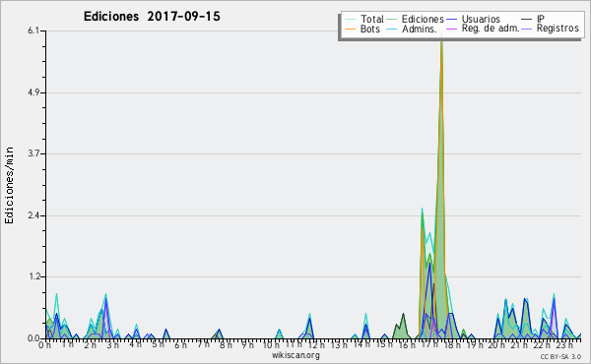Click the x-axis label '18 h'
Screen dimensions: 591x364
[452, 345]
